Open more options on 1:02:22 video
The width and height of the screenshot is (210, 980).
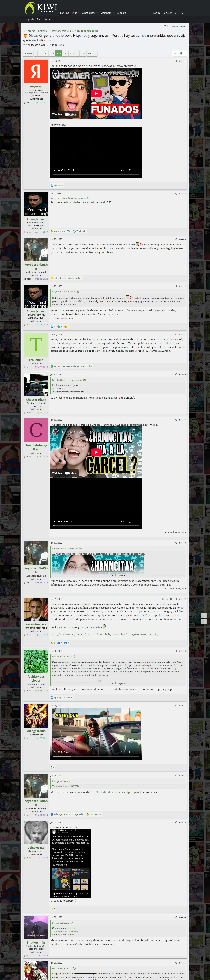(x=138, y=170)
